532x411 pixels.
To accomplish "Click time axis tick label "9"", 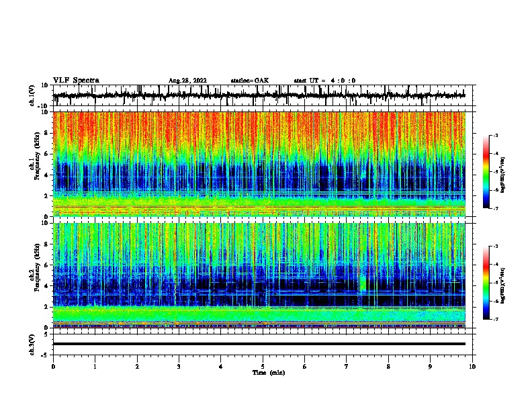I will click(x=430, y=367).
